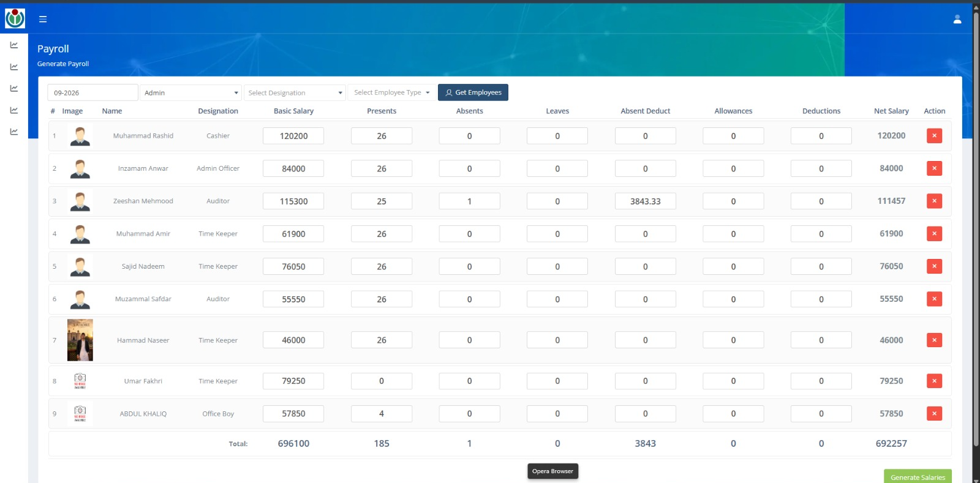980x483 pixels.
Task: Click Muhammad Rashid's avatar image
Action: pos(80,136)
